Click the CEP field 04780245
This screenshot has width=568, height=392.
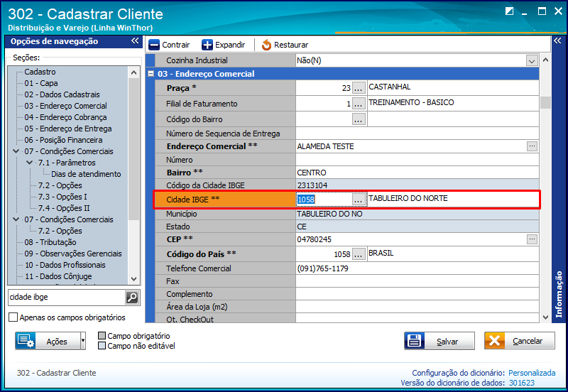[411, 239]
